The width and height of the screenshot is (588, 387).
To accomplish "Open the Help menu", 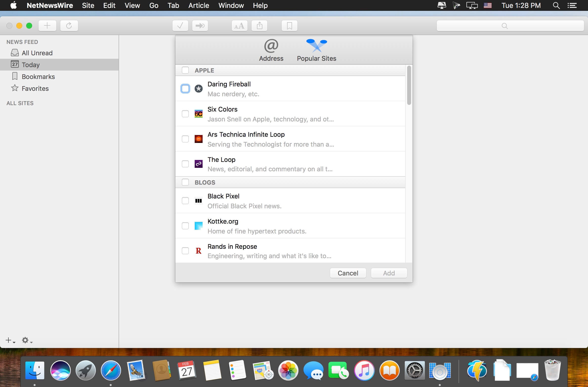I will (260, 5).
